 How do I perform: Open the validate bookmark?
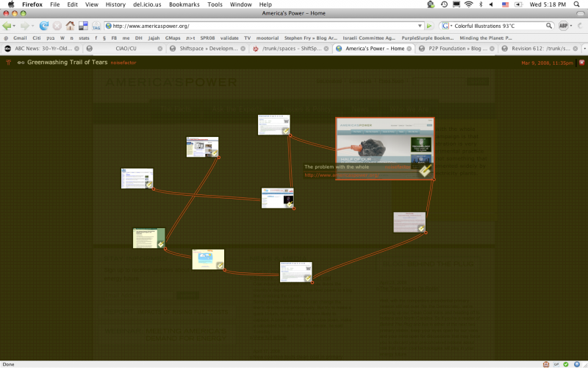229,38
